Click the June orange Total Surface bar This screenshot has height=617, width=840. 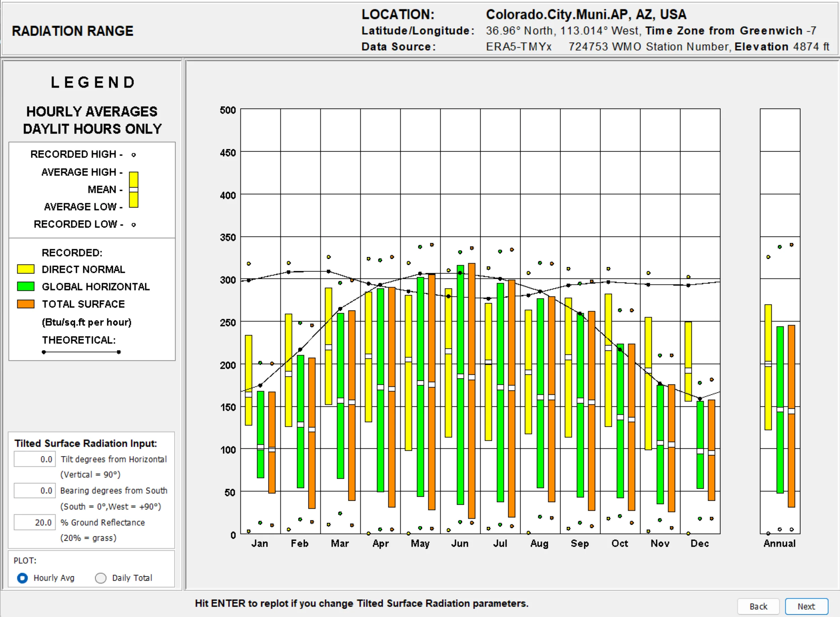tap(472, 391)
